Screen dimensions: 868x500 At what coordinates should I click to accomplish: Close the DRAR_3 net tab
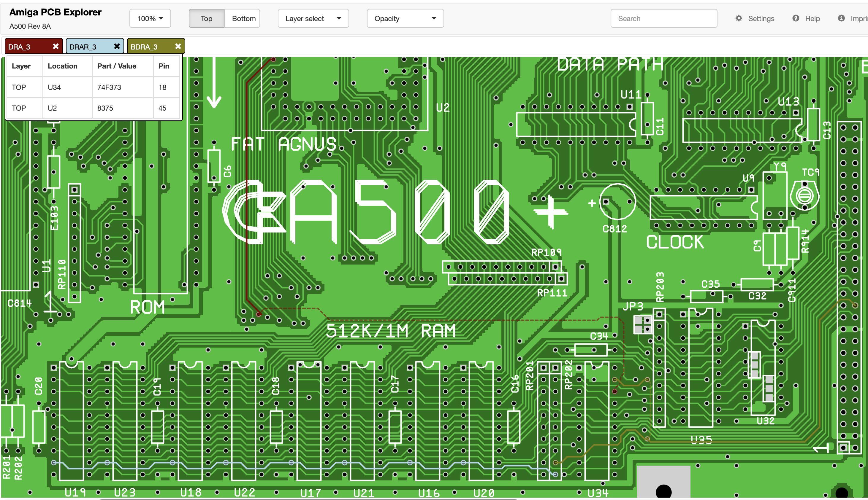117,46
